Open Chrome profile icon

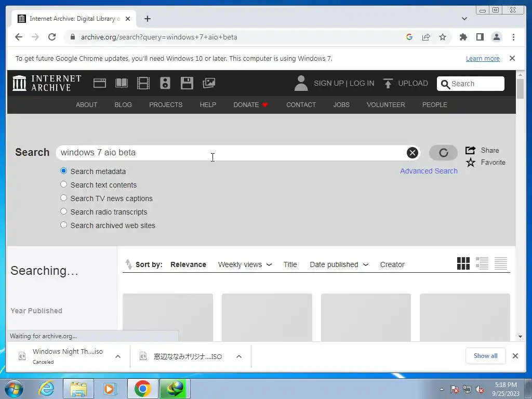tap(496, 37)
